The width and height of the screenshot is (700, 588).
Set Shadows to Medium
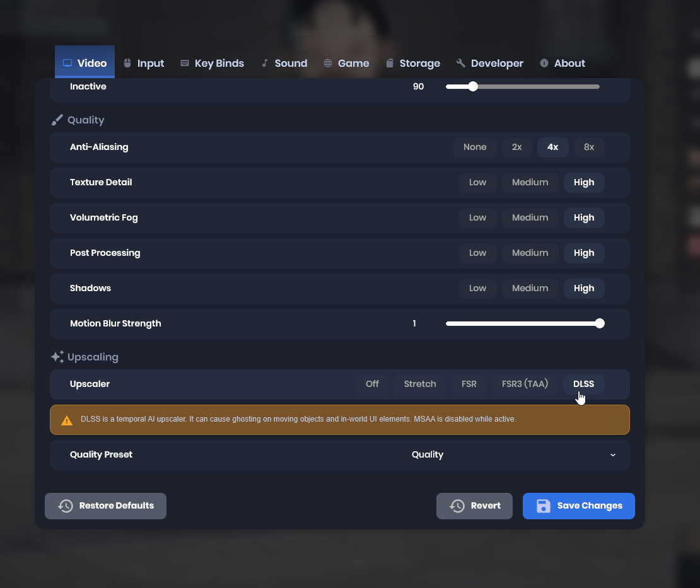point(530,288)
